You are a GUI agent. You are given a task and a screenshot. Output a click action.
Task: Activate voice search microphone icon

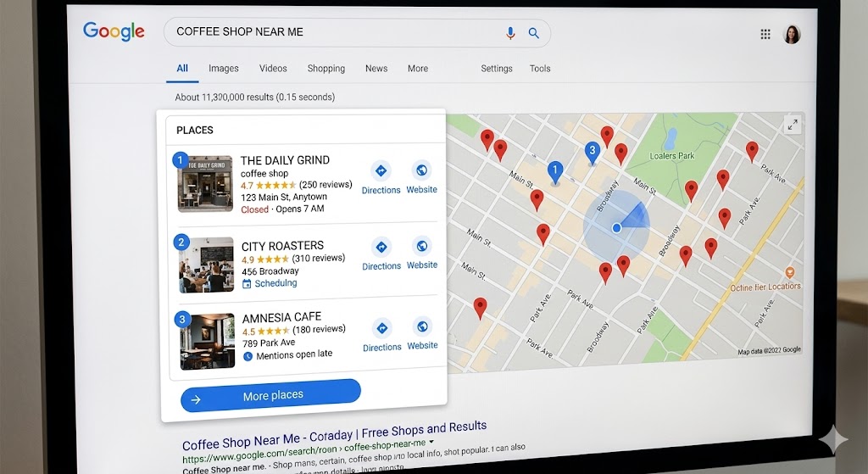coord(510,33)
